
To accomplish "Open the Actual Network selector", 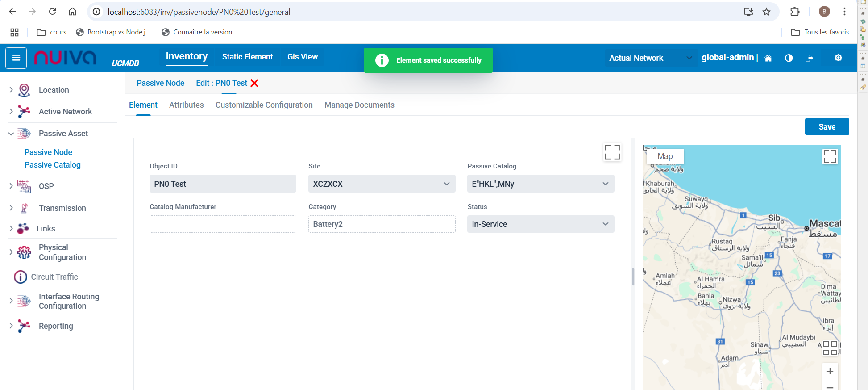I will [650, 58].
